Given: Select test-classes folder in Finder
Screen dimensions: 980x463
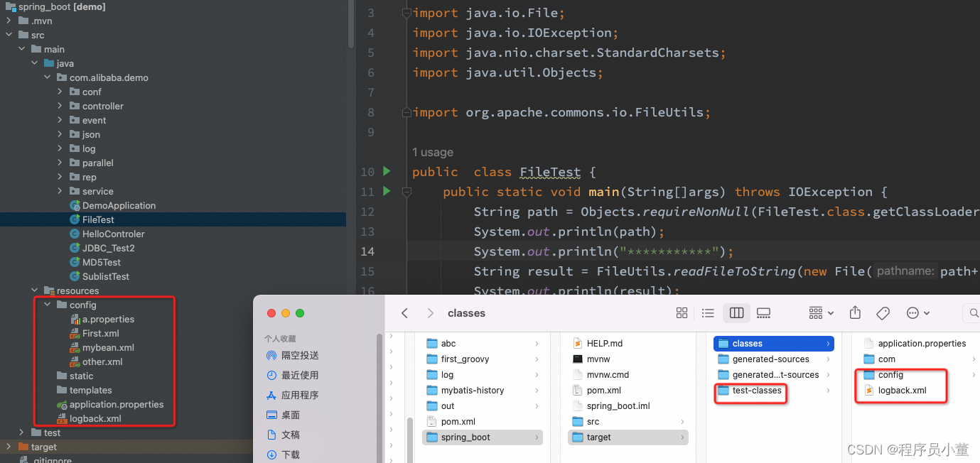Looking at the screenshot, I should tap(773, 390).
